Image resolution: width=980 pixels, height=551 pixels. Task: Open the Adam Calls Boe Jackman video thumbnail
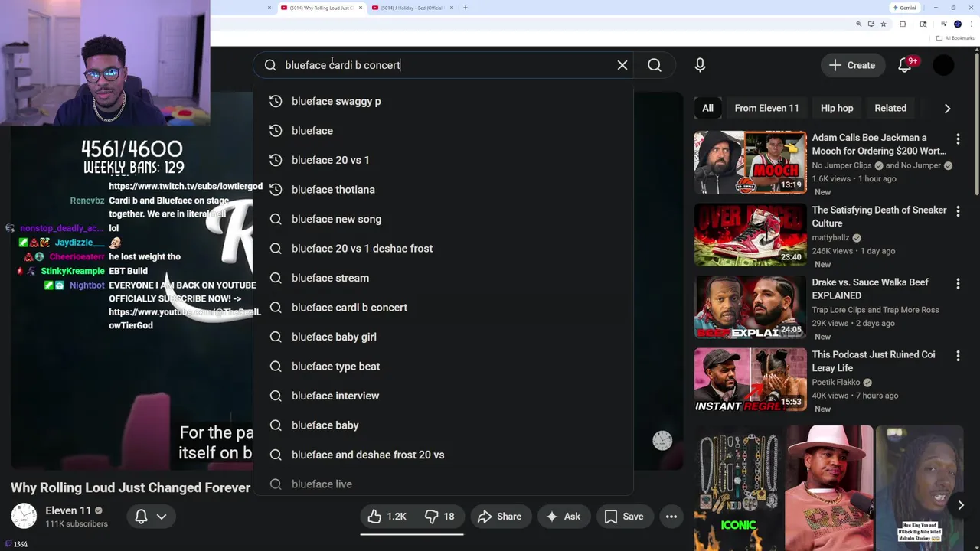tap(750, 162)
